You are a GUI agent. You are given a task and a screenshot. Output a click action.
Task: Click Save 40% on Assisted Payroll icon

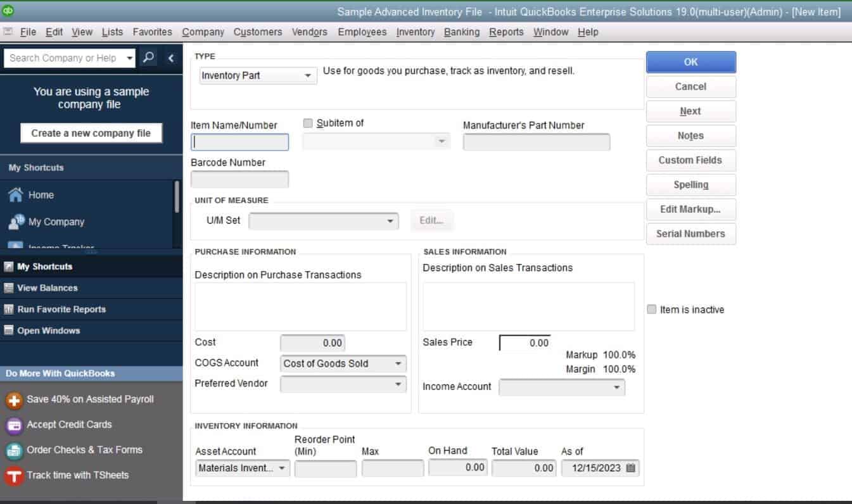click(x=14, y=400)
